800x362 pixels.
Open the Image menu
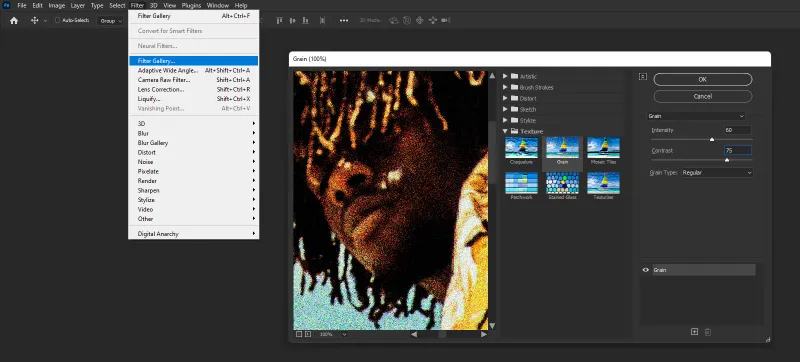pyautogui.click(x=57, y=6)
